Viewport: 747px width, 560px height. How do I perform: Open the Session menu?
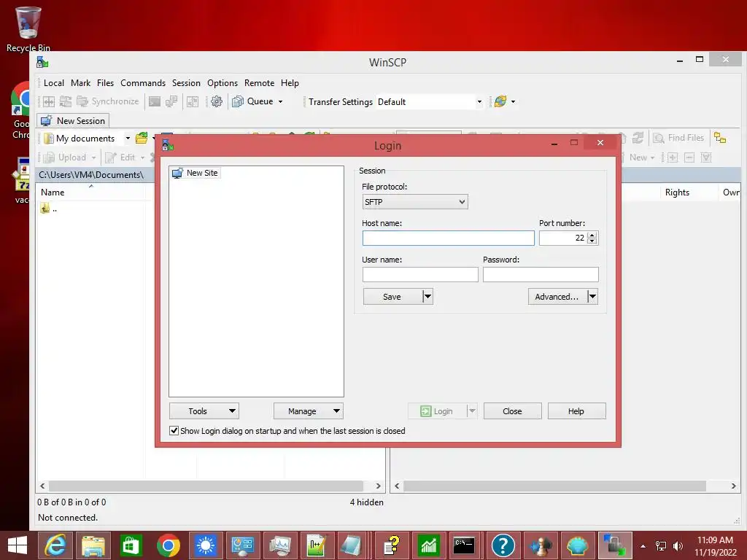coord(186,83)
